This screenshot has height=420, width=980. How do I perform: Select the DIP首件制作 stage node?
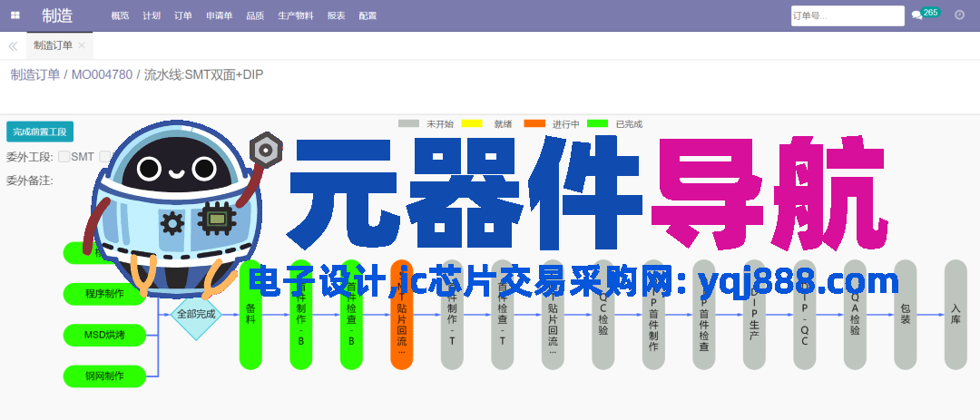(x=653, y=315)
